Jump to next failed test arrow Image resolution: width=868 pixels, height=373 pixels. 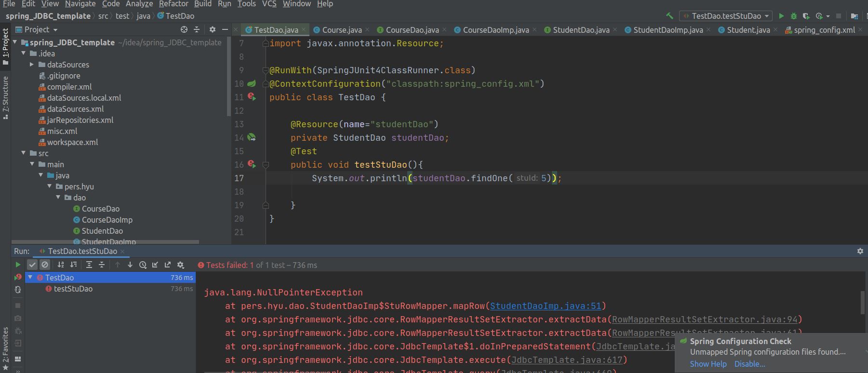[130, 265]
